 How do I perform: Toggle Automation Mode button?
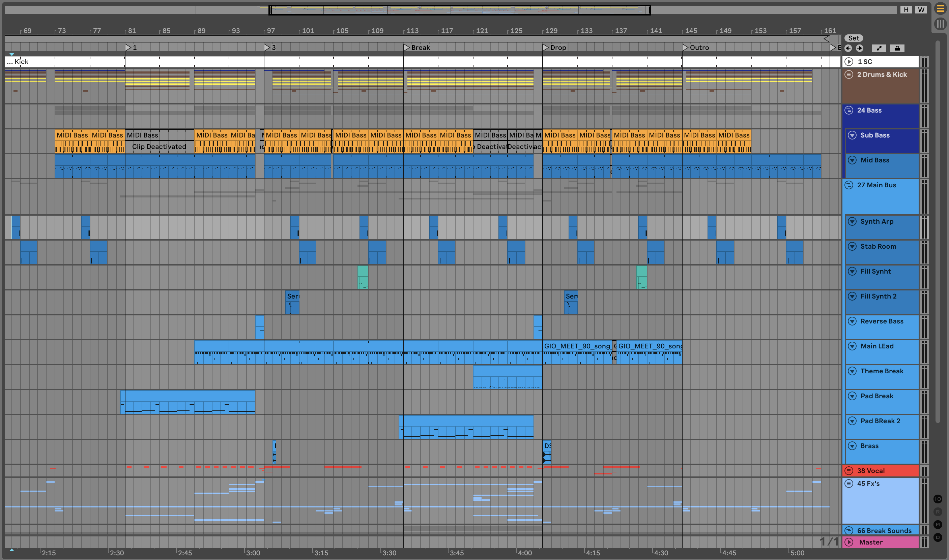(879, 48)
